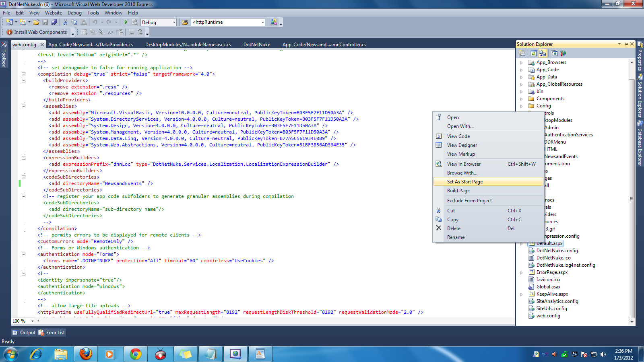Viewport: 644px width, 362px height.
Task: Click the Cut scissors toolbar icon
Action: pyautogui.click(x=66, y=22)
